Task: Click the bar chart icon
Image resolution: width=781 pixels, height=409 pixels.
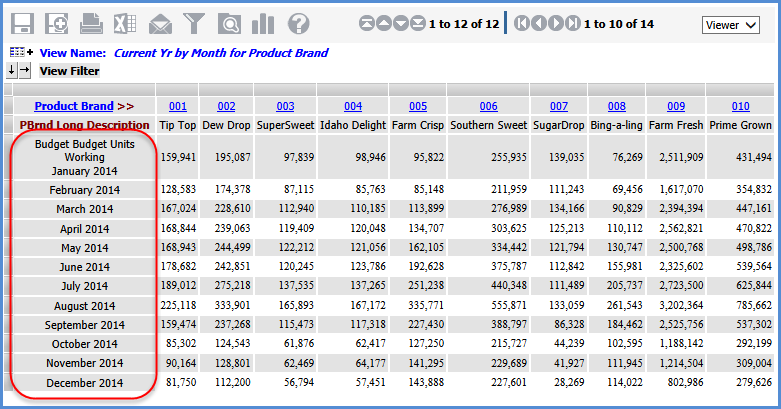Action: pos(263,23)
